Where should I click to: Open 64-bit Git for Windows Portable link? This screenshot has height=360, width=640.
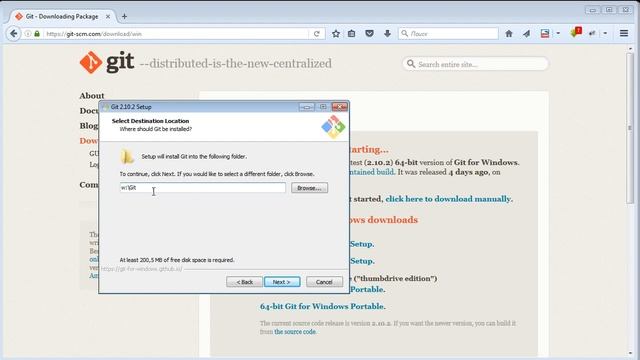322,306
